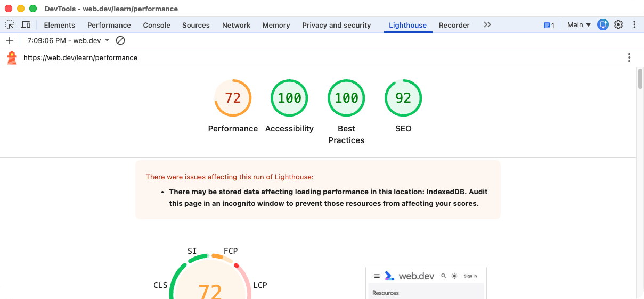Click the LCP metric label on gauge
This screenshot has height=299, width=644.
[260, 285]
